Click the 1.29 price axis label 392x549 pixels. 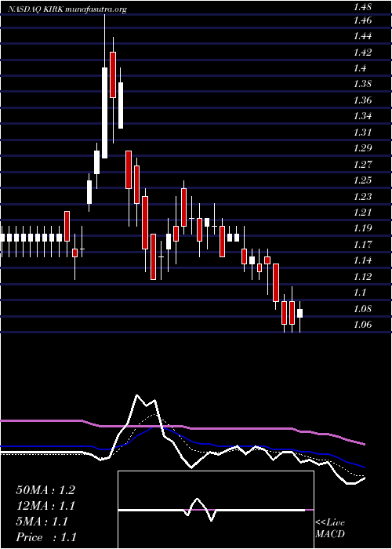pos(362,147)
